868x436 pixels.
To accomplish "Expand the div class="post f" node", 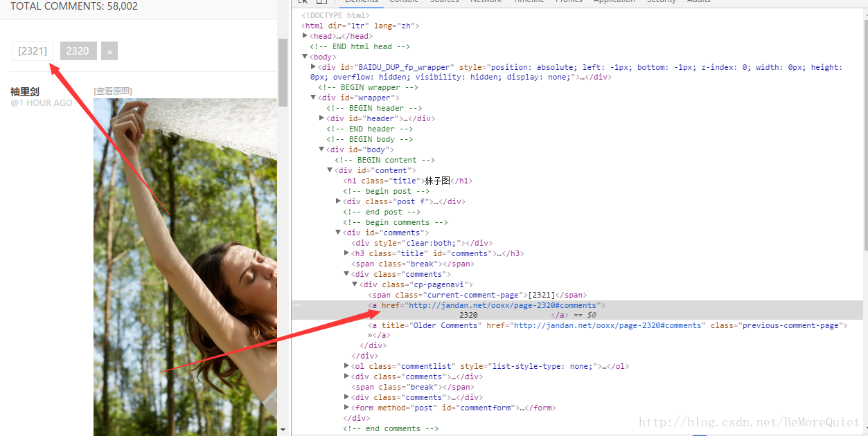I will 338,201.
